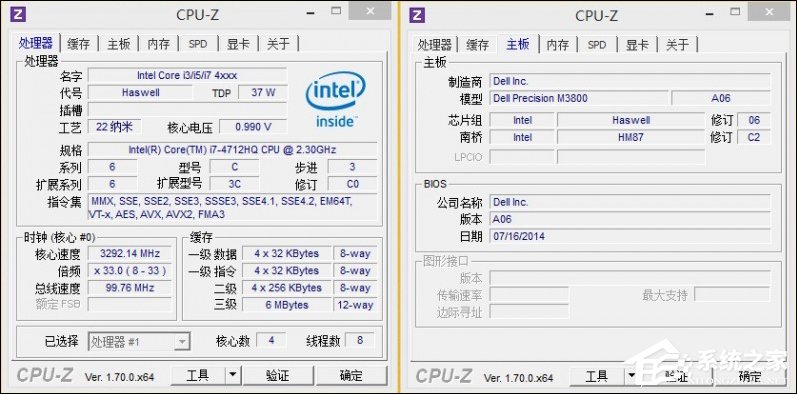Screen dimensions: 797x394
Task: Click 工具 button in right CPU-Z window
Action: coord(597,376)
